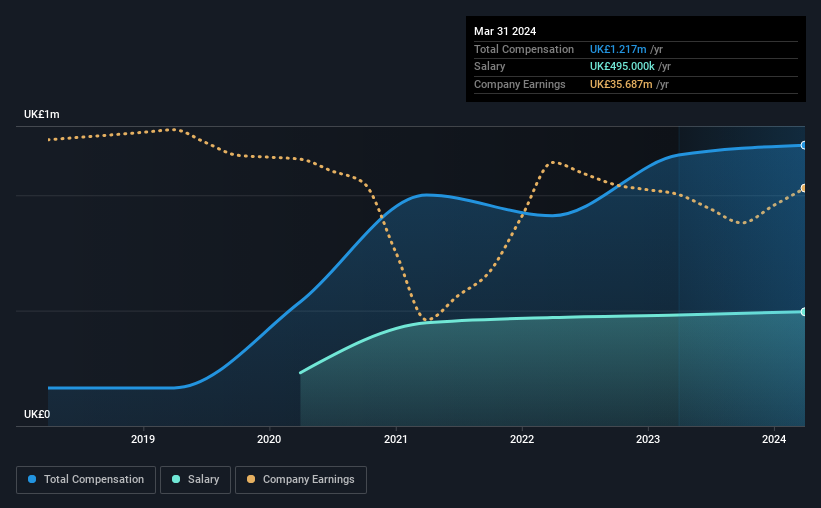Screen dimensions: 821x508
Task: Click the teal Salary legend dot
Action: click(x=176, y=479)
